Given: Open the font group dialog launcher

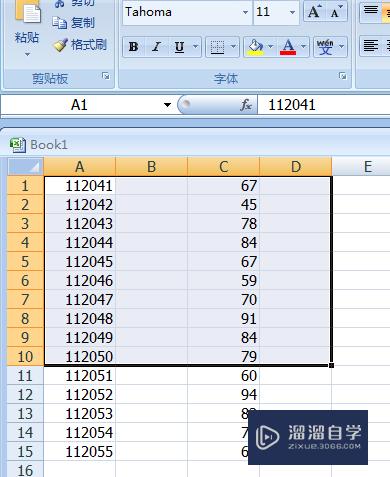Looking at the screenshot, I should coord(342,76).
